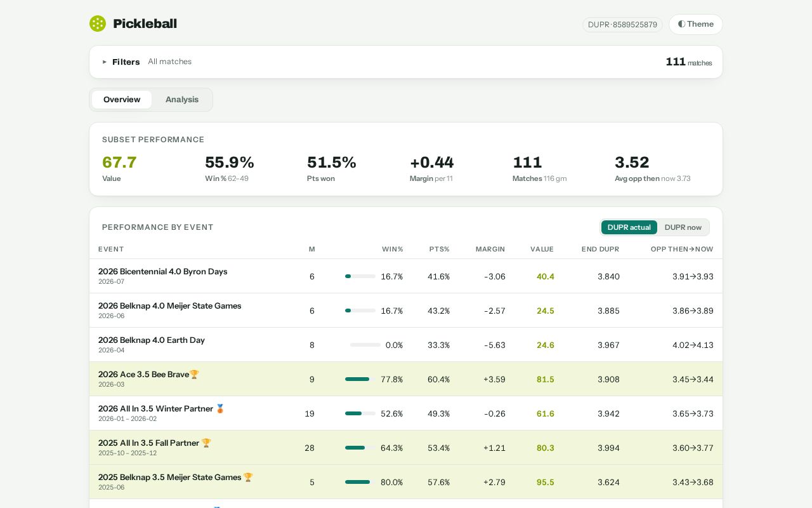Sort by the END DUPR column header
The height and width of the screenshot is (508, 812).
point(601,250)
